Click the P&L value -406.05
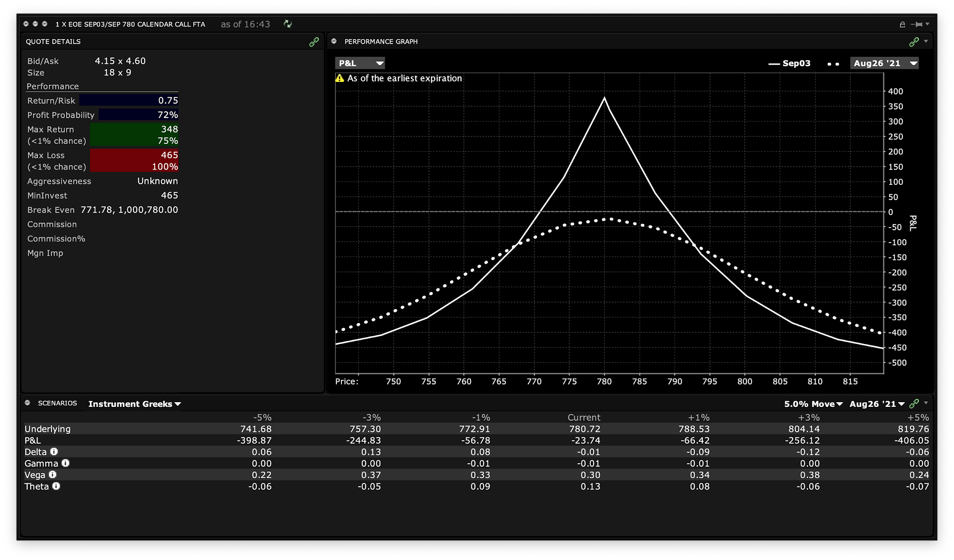 pos(912,440)
